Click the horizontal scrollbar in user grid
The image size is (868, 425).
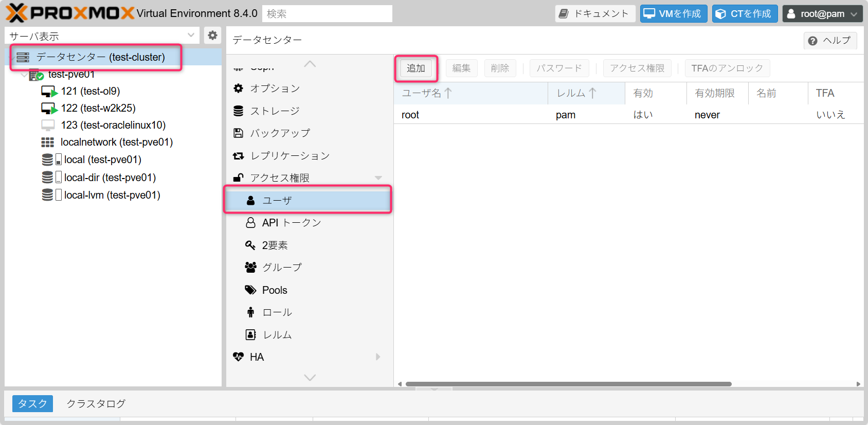568,384
